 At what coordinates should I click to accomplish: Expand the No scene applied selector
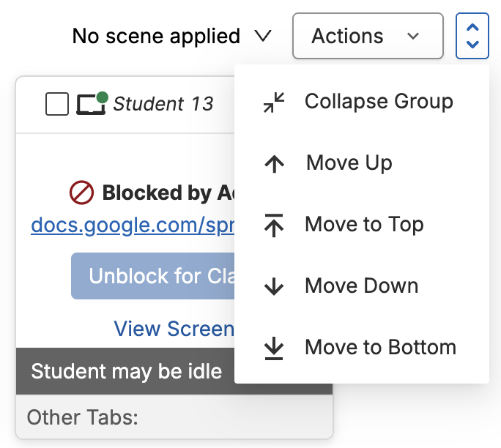pyautogui.click(x=172, y=36)
